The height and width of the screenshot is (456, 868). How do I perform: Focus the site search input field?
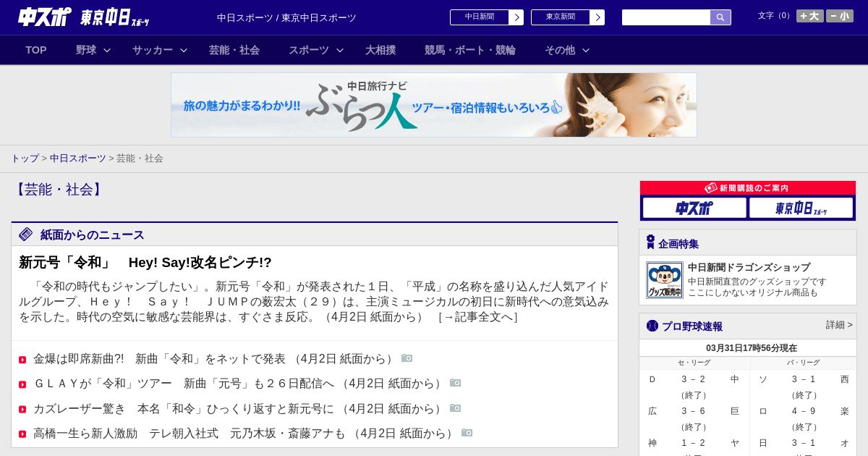point(666,17)
